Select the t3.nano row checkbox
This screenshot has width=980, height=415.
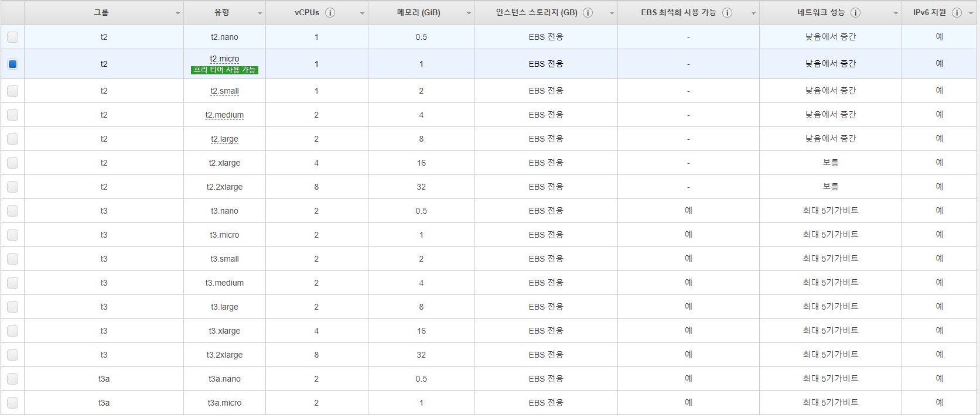12,211
